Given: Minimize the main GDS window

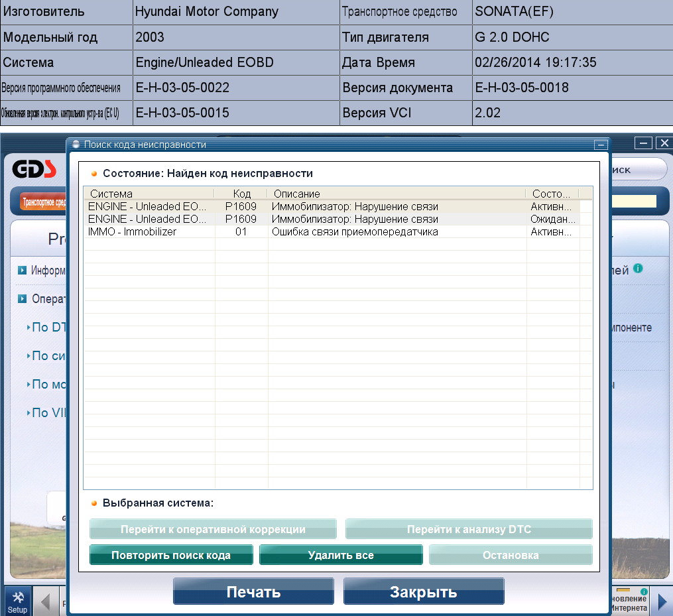Looking at the screenshot, I should 643,143.
